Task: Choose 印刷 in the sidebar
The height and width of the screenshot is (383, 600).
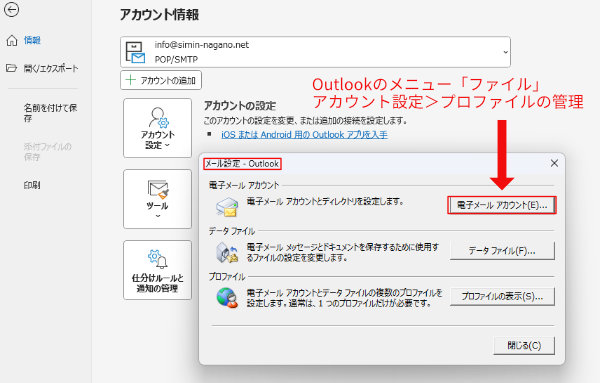Action: (x=32, y=185)
